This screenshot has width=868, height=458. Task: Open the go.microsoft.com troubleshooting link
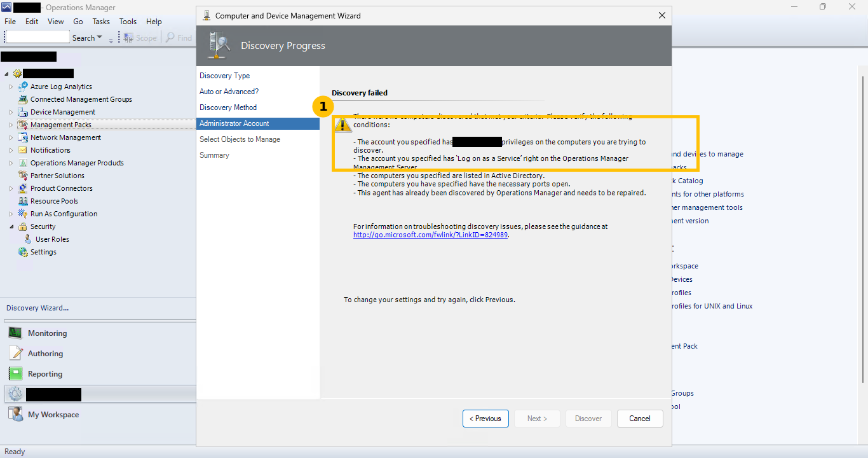[431, 235]
